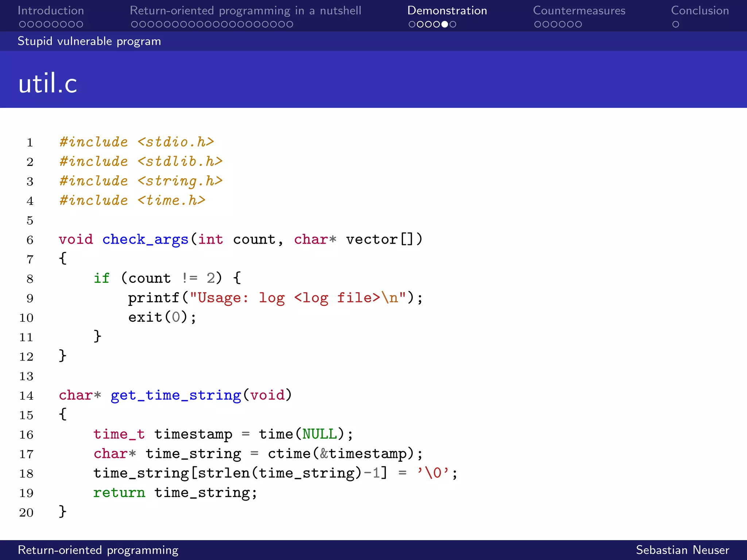The height and width of the screenshot is (560, 747).
Task: Click the single dot under Conclusion
Action: [x=676, y=24]
